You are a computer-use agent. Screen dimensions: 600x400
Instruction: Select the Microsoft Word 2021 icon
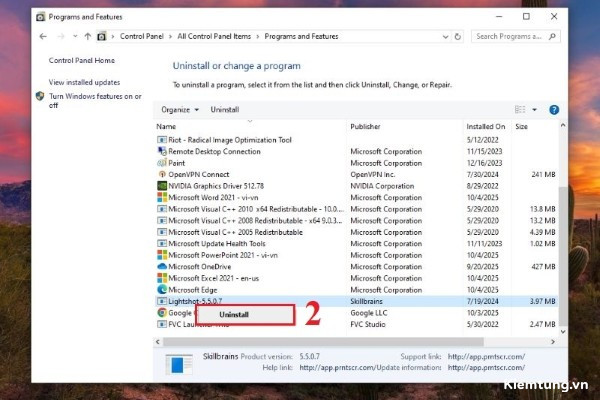(162, 198)
